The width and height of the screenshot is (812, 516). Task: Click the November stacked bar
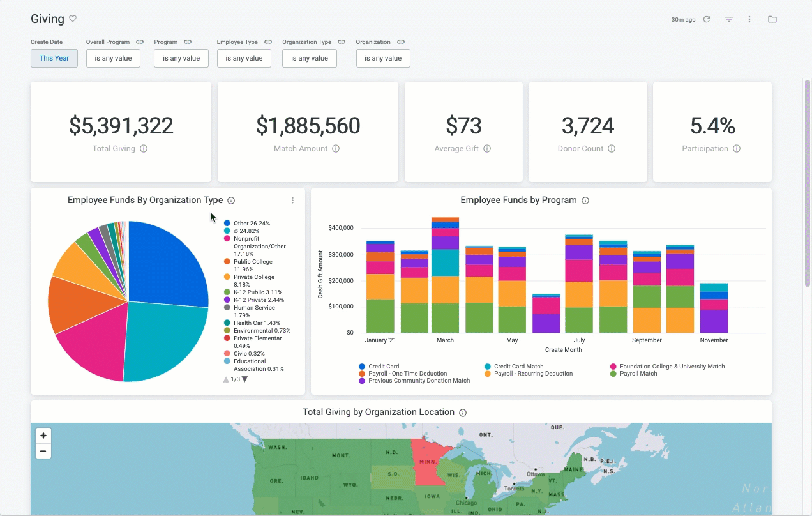pyautogui.click(x=714, y=308)
